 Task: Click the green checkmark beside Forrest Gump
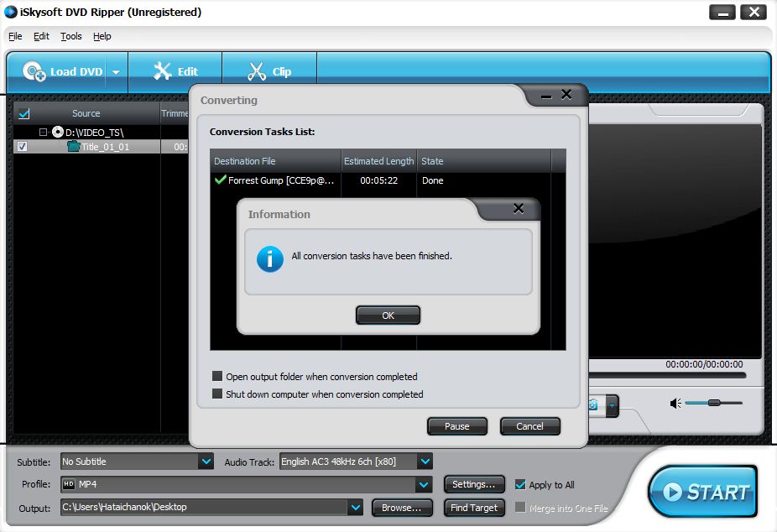point(220,180)
